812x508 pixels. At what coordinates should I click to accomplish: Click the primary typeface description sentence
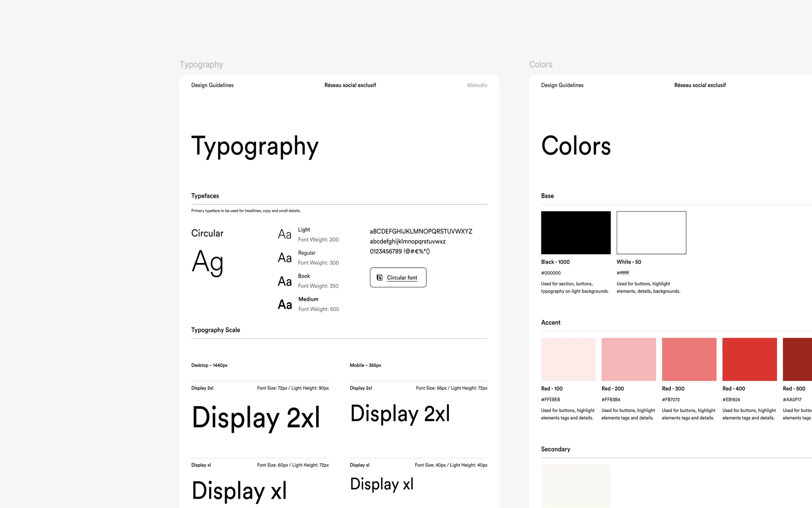(246, 211)
